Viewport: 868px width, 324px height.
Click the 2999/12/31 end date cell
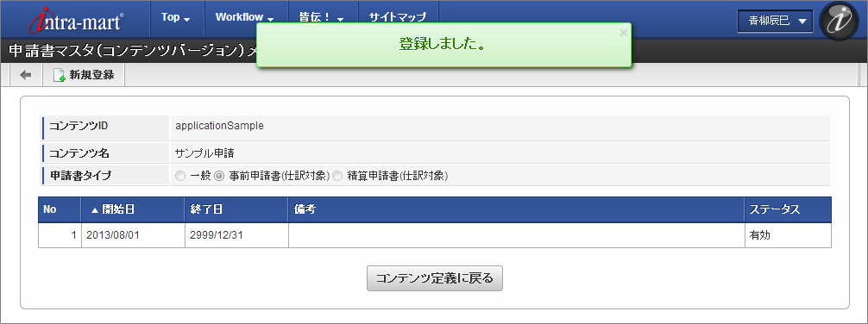236,235
